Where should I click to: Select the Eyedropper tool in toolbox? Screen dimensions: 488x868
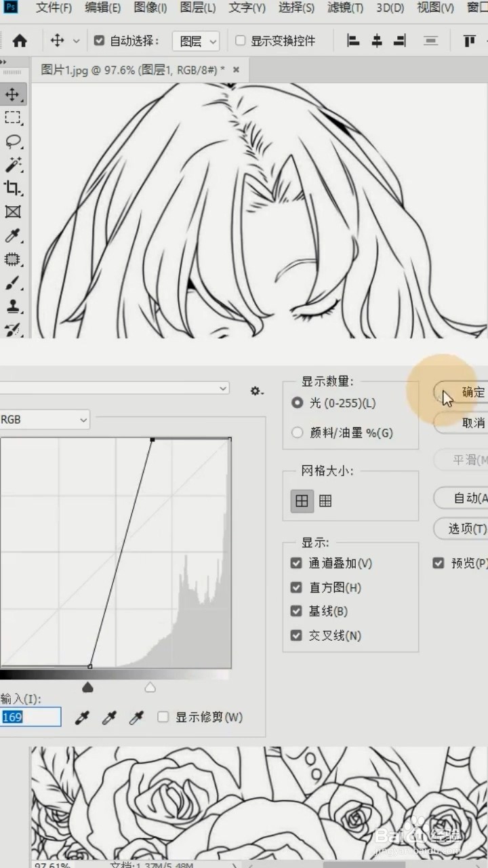(x=13, y=235)
